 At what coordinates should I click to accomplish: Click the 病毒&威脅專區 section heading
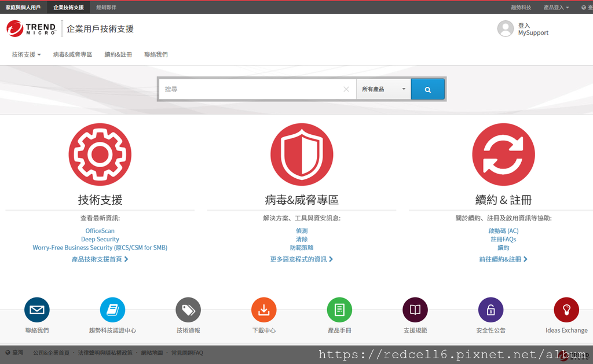302,200
